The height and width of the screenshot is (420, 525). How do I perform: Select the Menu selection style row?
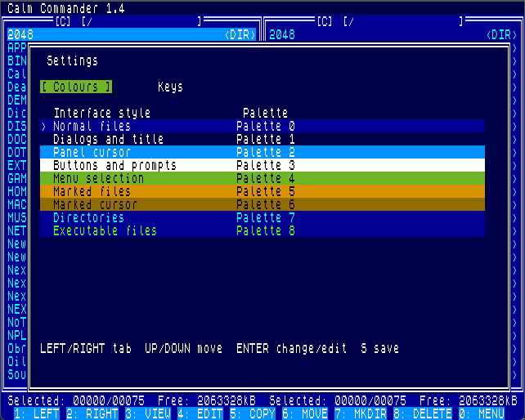262,178
